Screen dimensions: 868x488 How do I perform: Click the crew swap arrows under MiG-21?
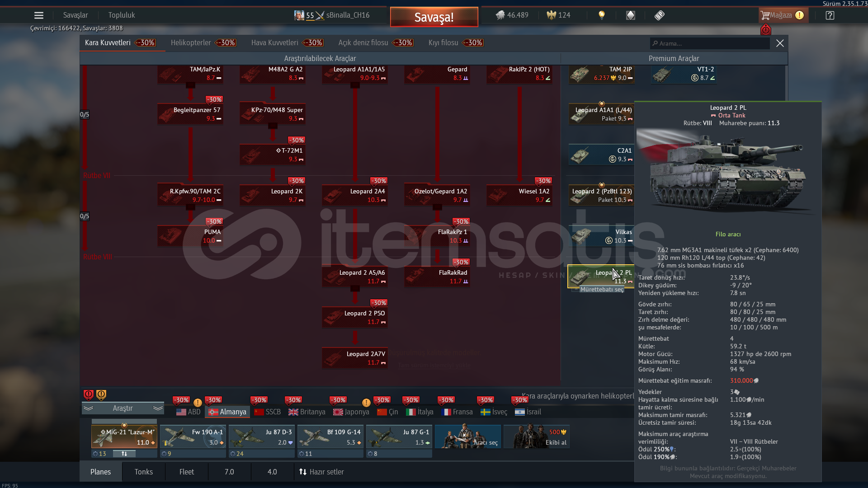point(124,454)
